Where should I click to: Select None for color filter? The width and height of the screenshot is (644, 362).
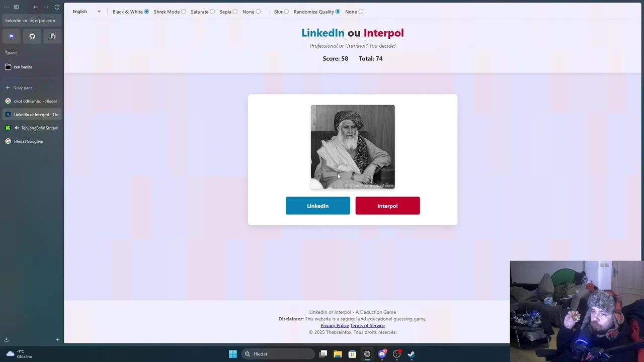pos(258,12)
